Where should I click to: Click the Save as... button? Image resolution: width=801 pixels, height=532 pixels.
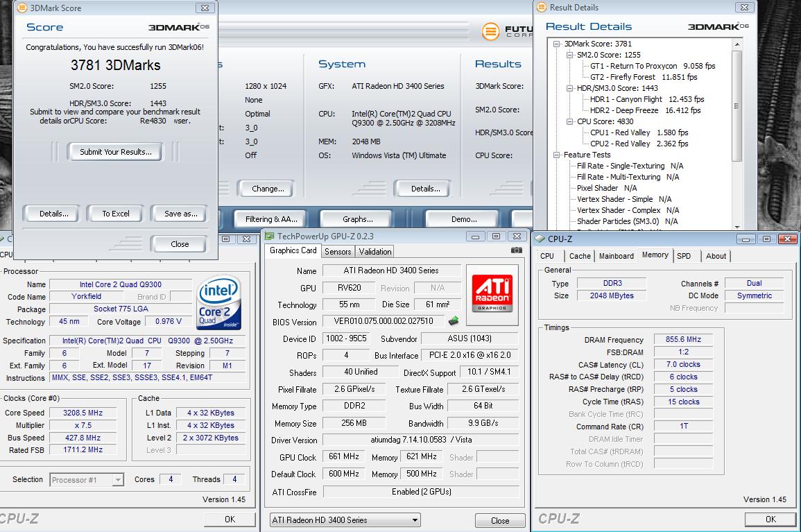pyautogui.click(x=180, y=214)
